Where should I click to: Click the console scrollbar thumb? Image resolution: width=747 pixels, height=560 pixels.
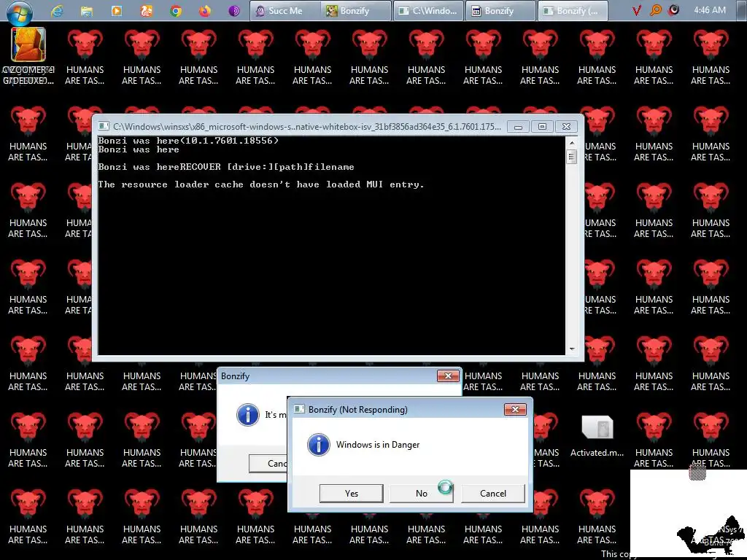click(572, 157)
